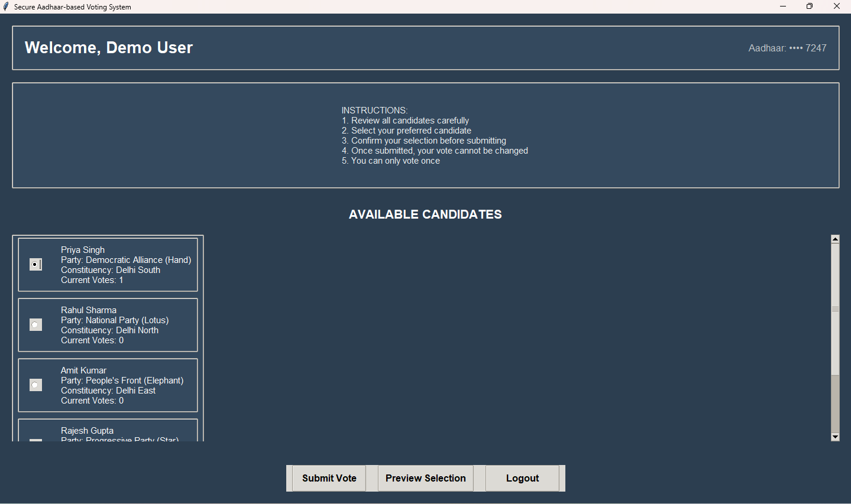
Task: Minimize the voting system window
Action: [x=782, y=6]
